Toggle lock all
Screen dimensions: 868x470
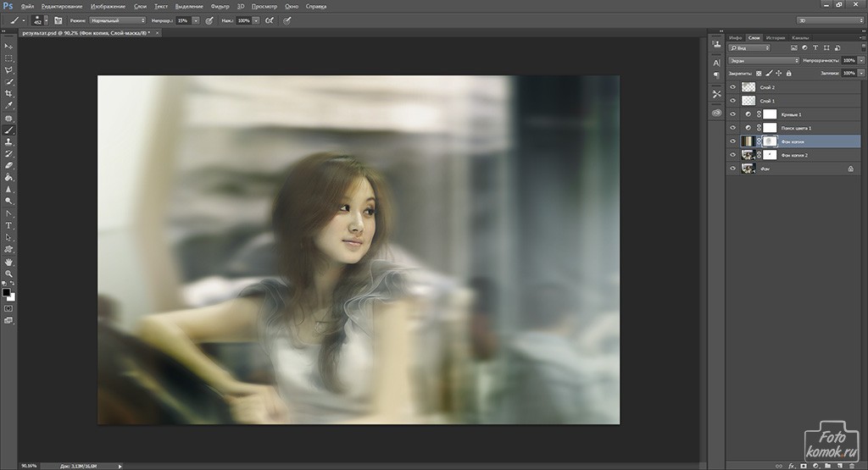pyautogui.click(x=789, y=73)
